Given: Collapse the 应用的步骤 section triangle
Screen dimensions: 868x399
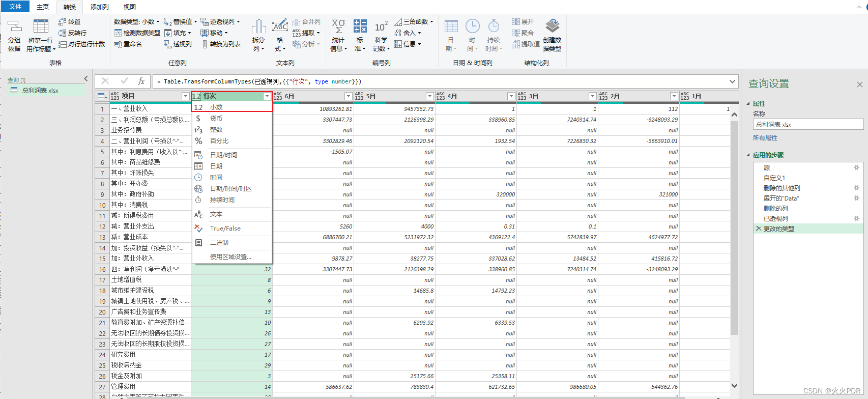Looking at the screenshot, I should click(748, 155).
